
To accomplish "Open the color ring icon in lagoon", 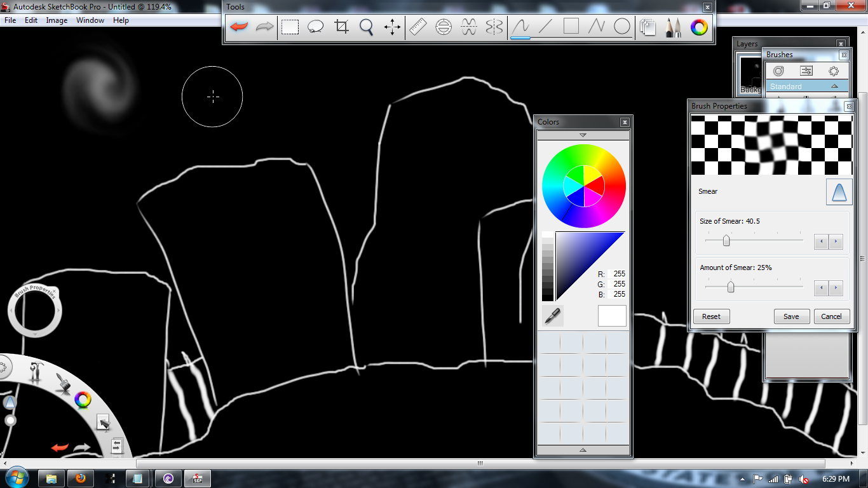I will (x=83, y=400).
